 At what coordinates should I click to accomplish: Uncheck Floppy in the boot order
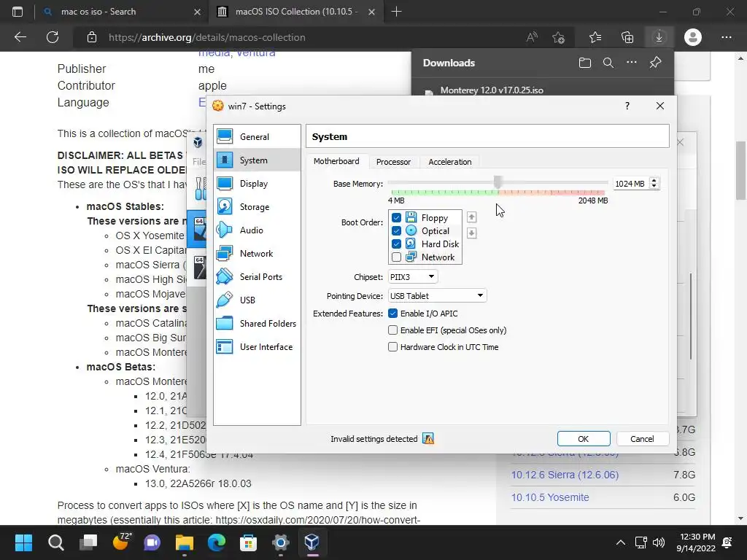(x=396, y=217)
